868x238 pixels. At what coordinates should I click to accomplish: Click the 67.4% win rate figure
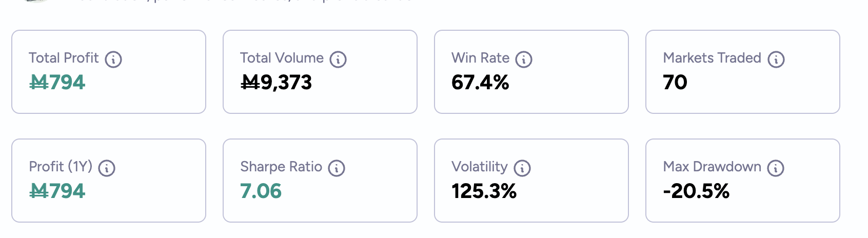[x=480, y=83]
